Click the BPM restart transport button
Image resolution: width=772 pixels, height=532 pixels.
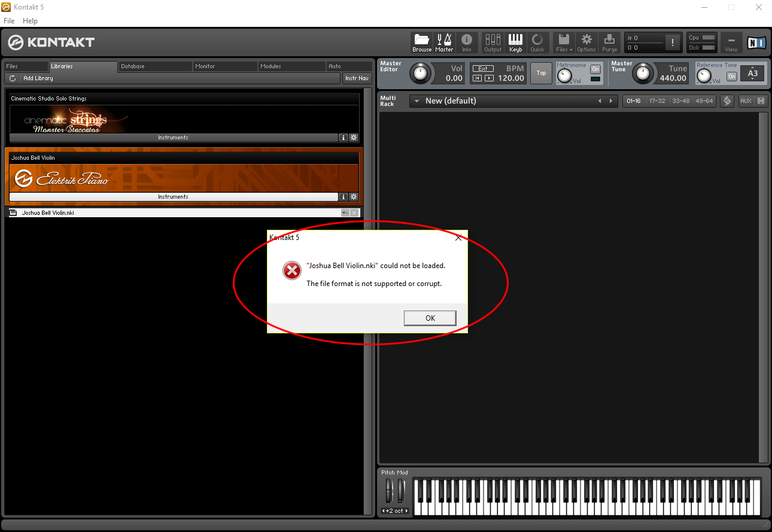[x=477, y=78]
